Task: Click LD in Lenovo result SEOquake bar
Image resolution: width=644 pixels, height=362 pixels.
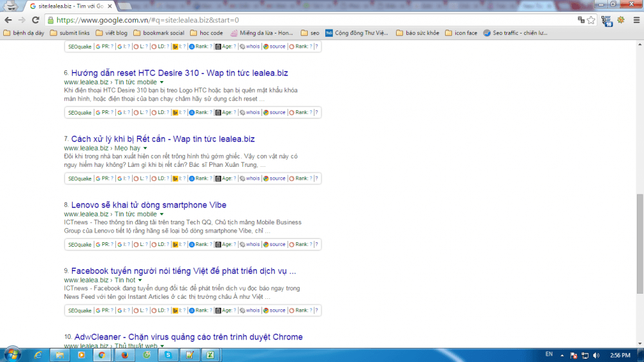Action: click(x=160, y=244)
